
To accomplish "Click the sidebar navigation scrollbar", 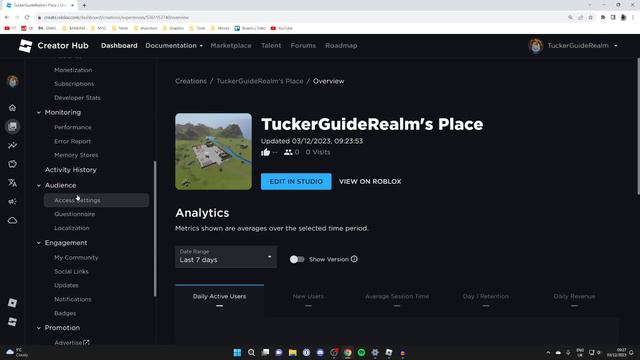I will click(155, 229).
